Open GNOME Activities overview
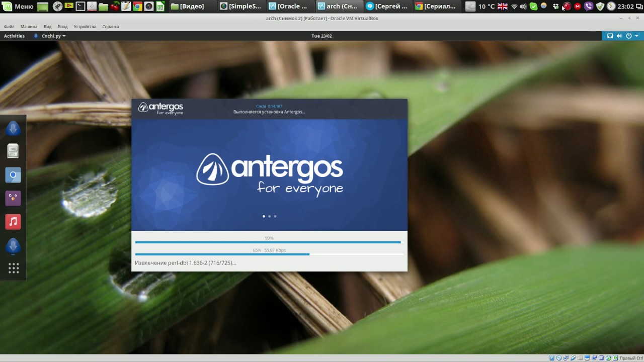 pyautogui.click(x=14, y=36)
